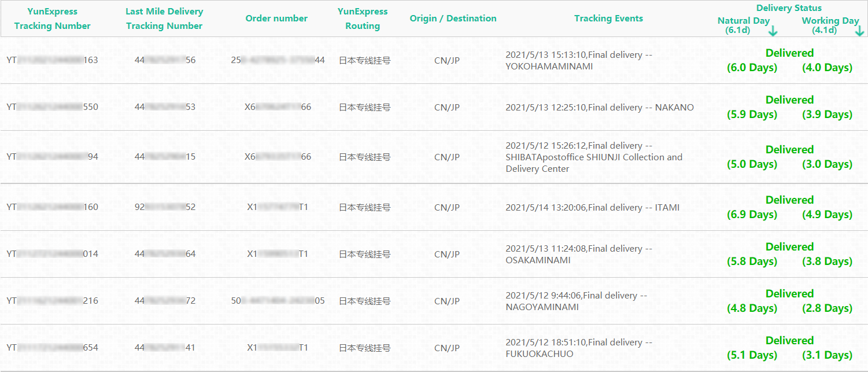This screenshot has width=868, height=372.
Task: Click the last mile number starting with 92
Action: pos(165,207)
